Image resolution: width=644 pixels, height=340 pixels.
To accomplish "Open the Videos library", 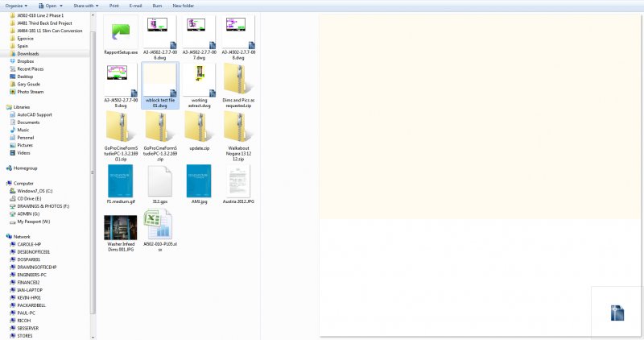I will (23, 153).
